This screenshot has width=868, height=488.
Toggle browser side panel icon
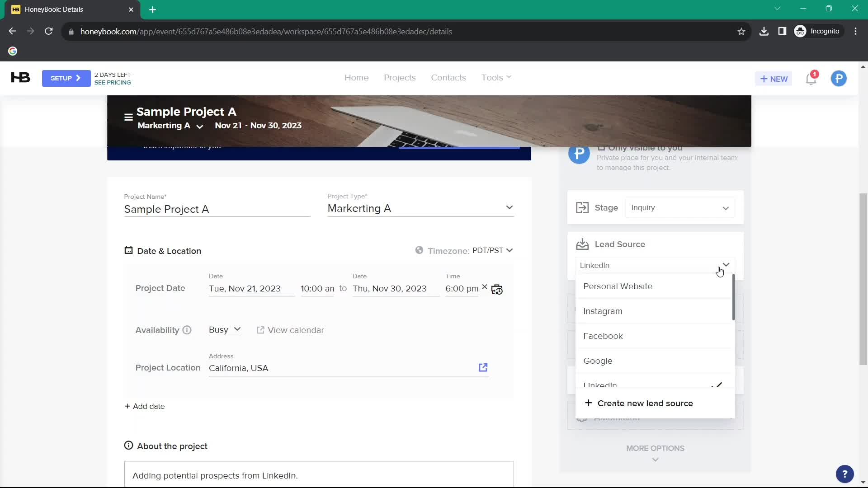[782, 32]
